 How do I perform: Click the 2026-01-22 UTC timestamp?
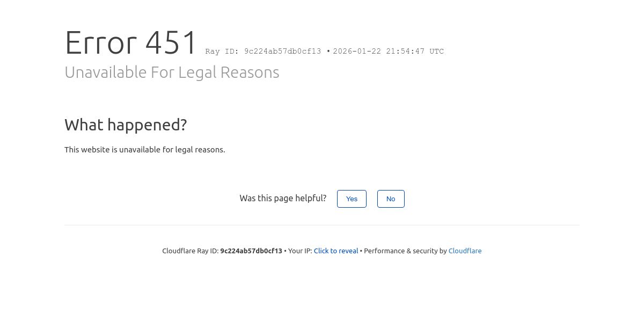(x=389, y=52)
